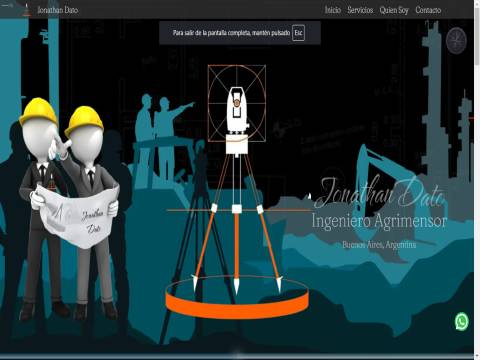Open the Contacto page link
The image size is (480, 360).
click(x=428, y=10)
